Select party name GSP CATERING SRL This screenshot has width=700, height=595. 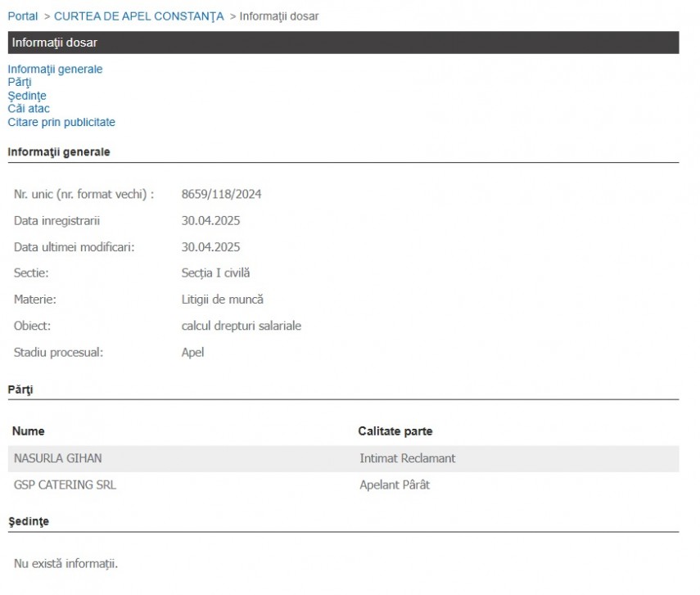click(x=65, y=485)
